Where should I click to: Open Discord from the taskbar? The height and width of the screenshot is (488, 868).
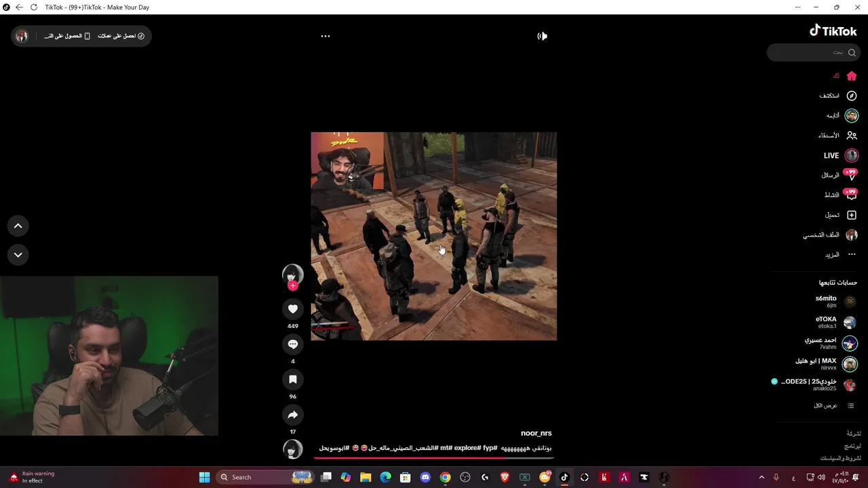pos(425,477)
